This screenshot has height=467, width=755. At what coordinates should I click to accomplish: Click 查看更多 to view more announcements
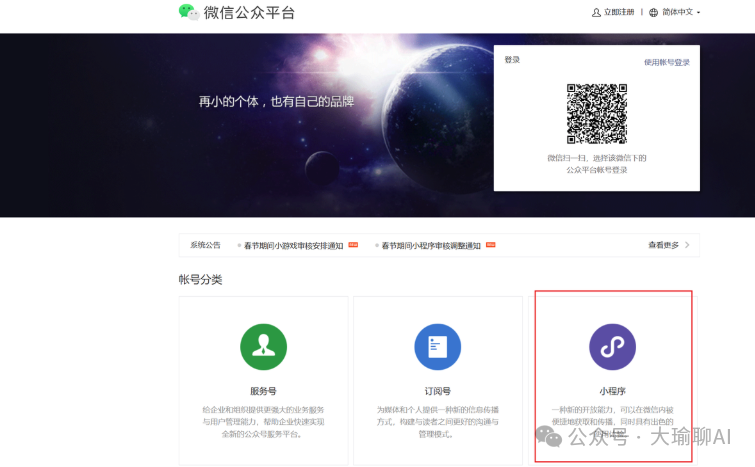pyautogui.click(x=663, y=245)
